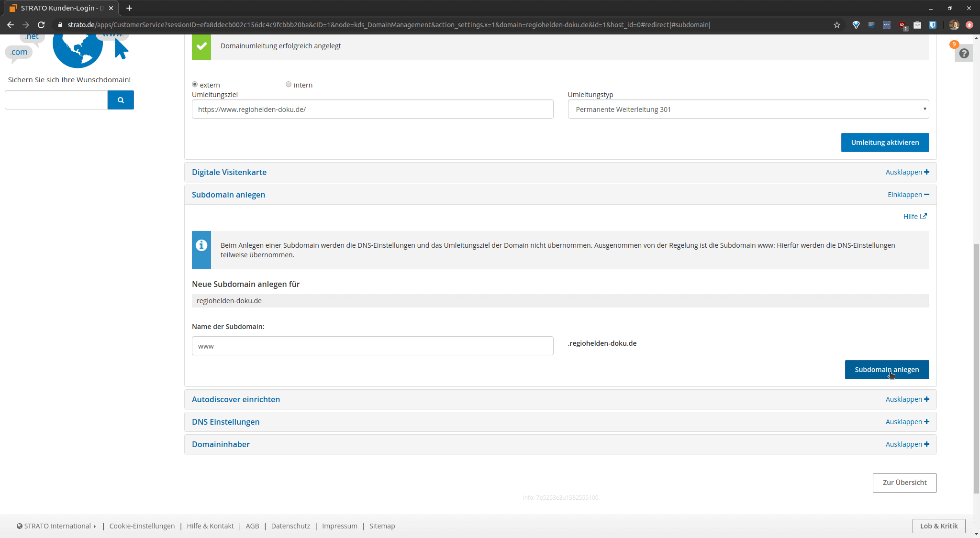The image size is (980, 538).
Task: Click the Digitale Visitenkarte heading
Action: tap(229, 172)
